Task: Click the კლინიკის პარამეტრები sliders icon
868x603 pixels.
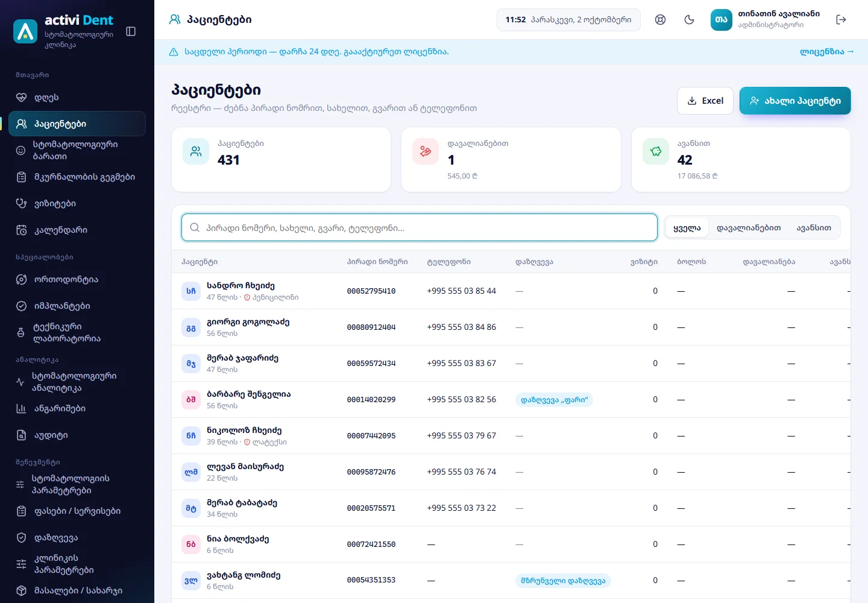Action: click(21, 564)
